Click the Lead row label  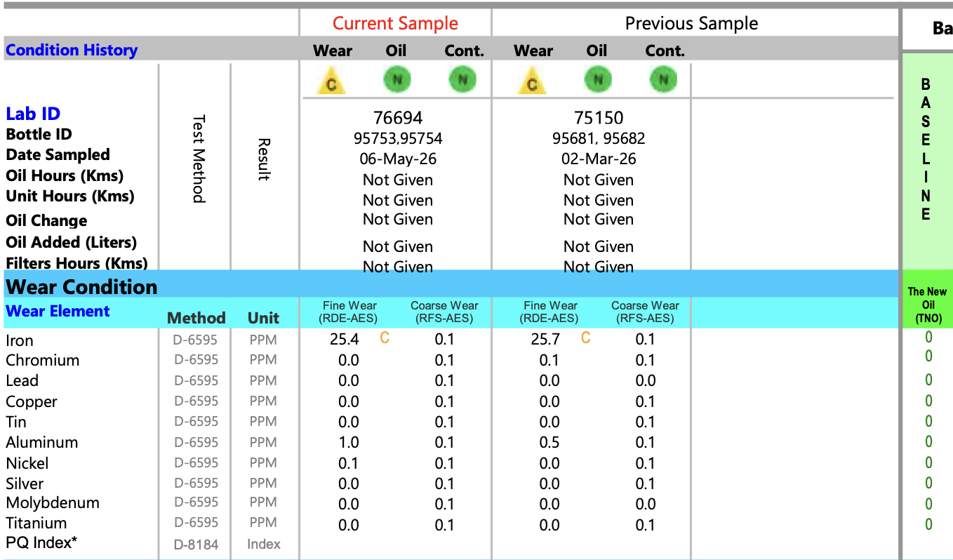tap(22, 381)
